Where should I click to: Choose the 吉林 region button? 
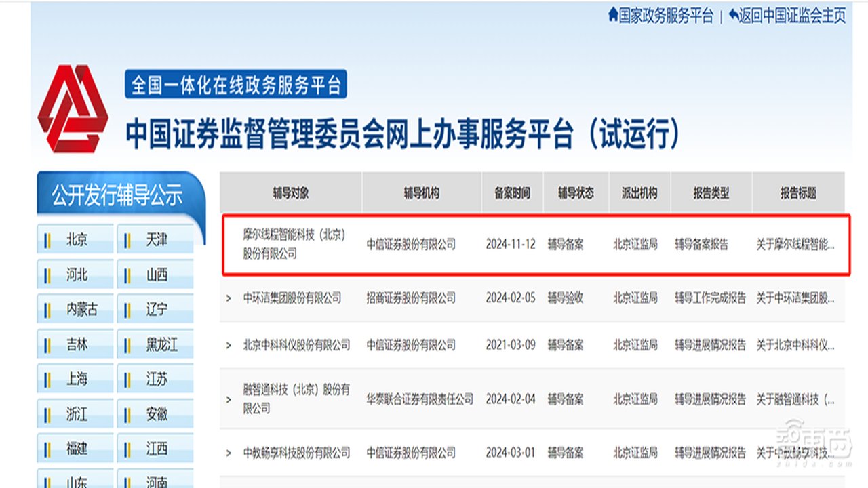click(76, 344)
